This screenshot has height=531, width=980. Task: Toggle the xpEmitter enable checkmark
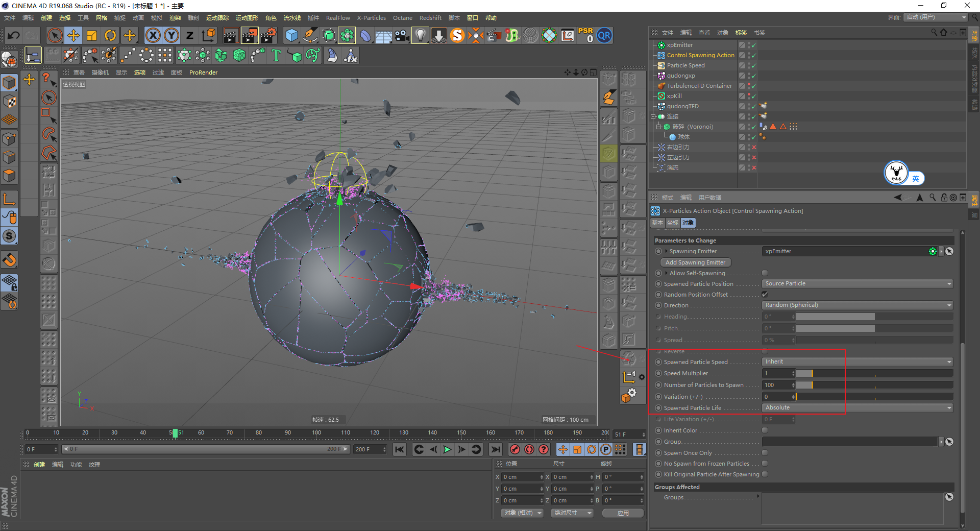753,45
